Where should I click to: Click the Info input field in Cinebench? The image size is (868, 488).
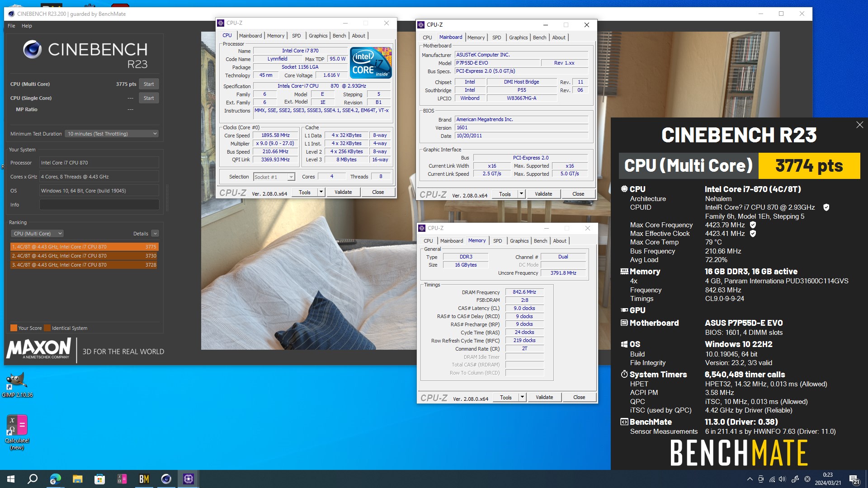99,205
